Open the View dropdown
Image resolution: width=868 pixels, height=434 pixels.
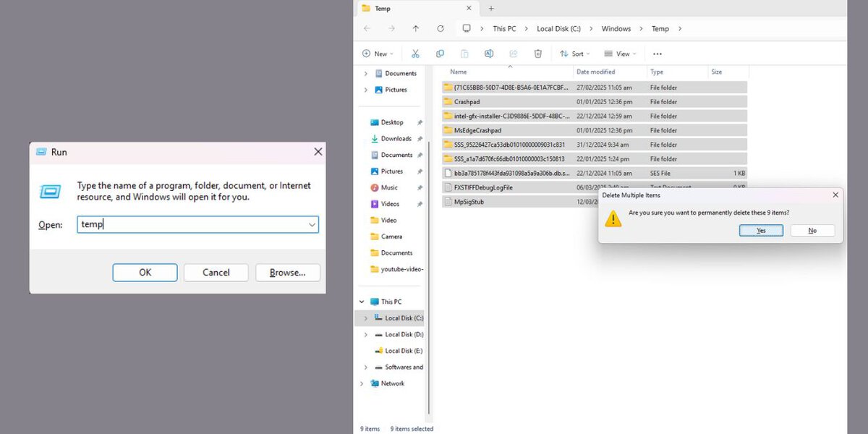[x=620, y=54]
